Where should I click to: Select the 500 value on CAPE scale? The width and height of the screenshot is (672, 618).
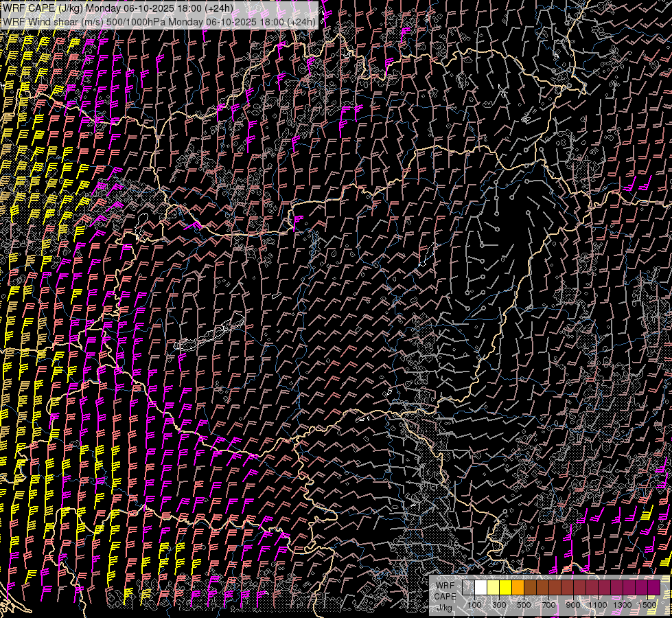click(x=524, y=605)
